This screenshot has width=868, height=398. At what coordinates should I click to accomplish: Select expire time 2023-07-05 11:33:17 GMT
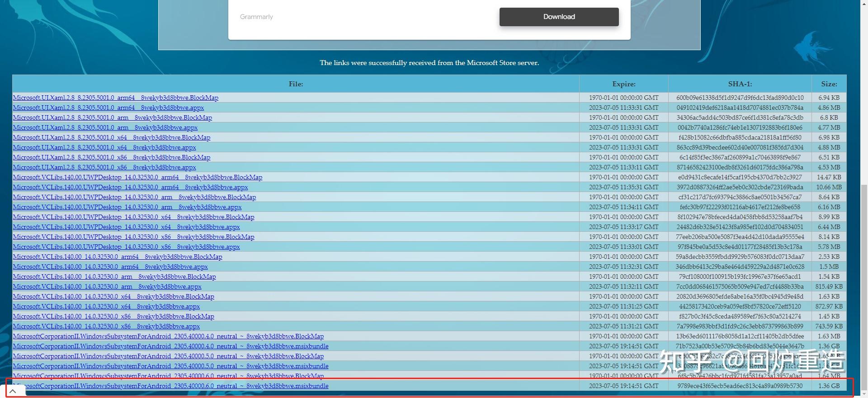point(624,227)
